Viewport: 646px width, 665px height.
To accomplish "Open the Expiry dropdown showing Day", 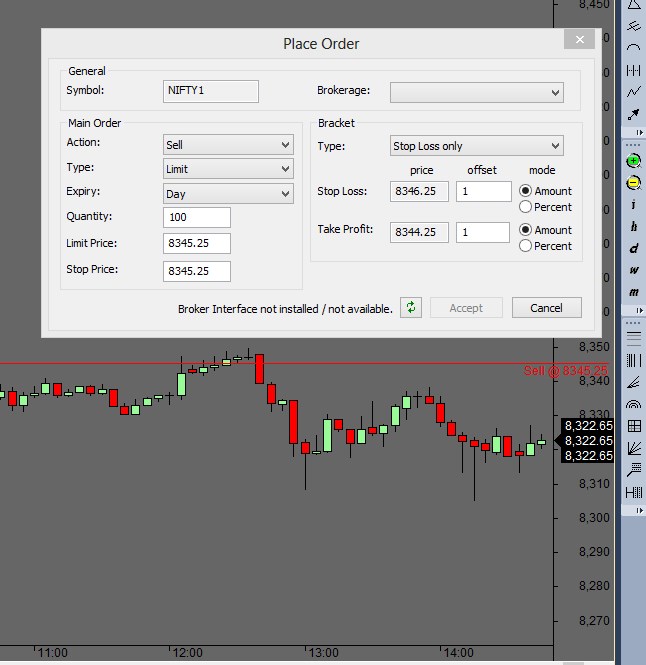I will (x=228, y=194).
